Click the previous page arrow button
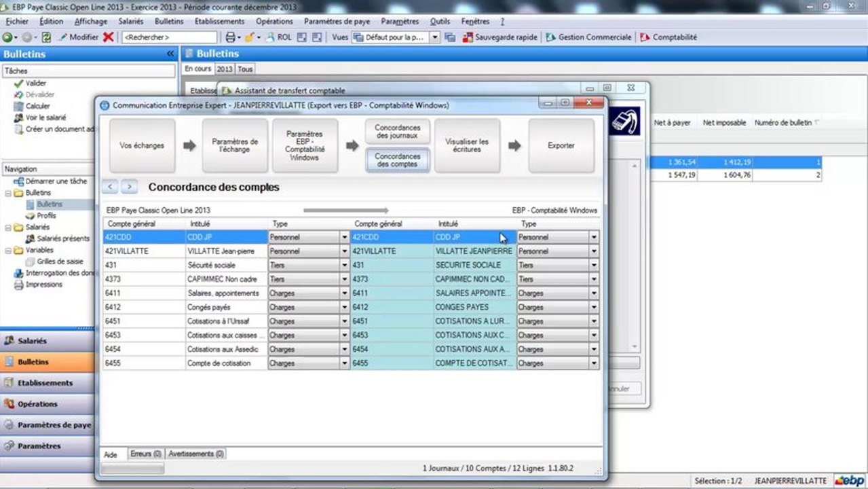Screen dimensions: 868x489 (111, 187)
